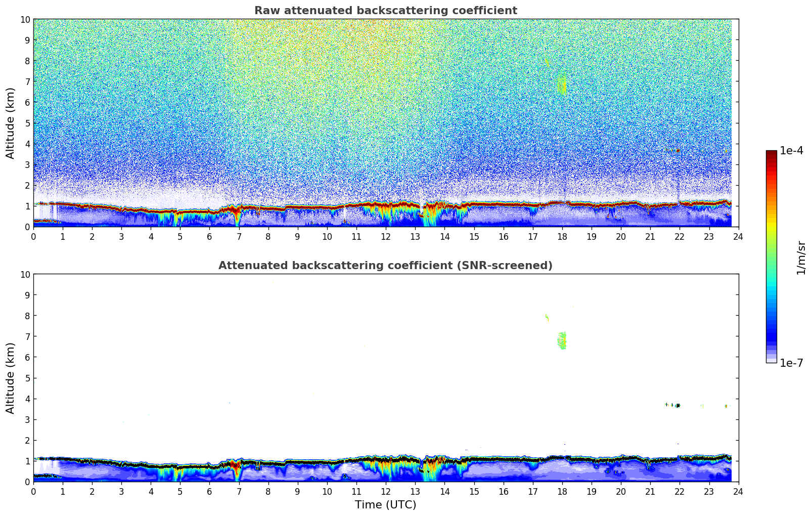
Task: Click the blue section of the colorbar
Action: 771,324
